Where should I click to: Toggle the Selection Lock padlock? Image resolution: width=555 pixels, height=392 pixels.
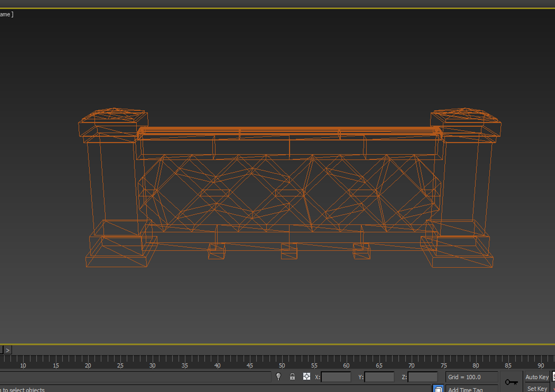(x=292, y=377)
